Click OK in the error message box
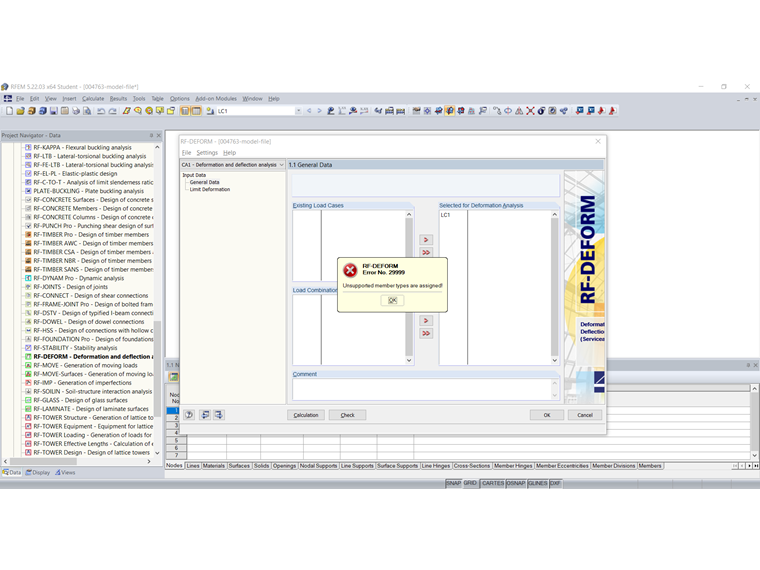Screen dimensions: 760x570 (392, 301)
